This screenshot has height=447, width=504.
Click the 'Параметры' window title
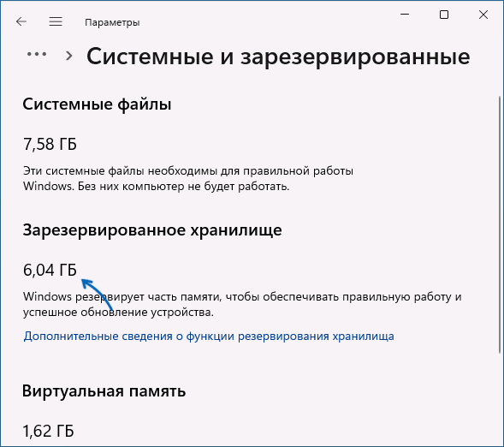pos(112,22)
